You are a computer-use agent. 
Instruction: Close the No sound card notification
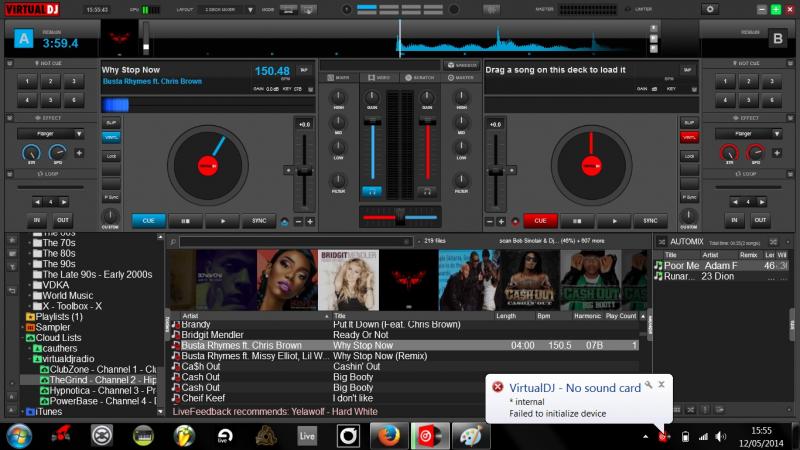661,384
